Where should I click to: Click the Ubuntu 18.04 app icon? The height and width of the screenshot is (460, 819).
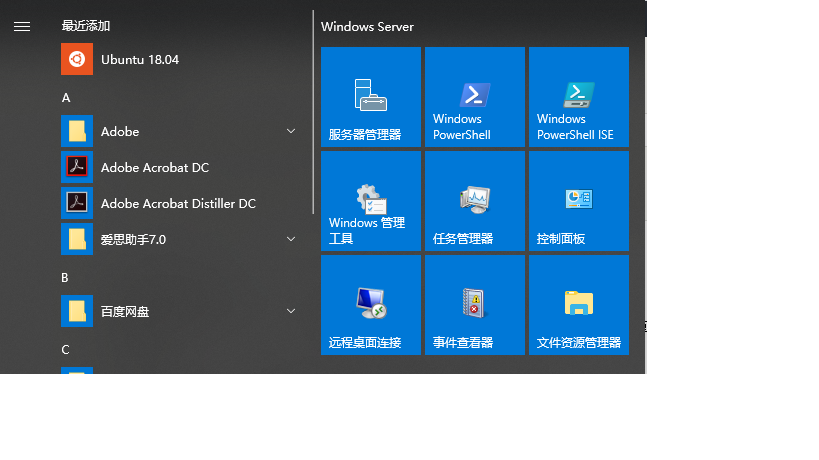(77, 59)
